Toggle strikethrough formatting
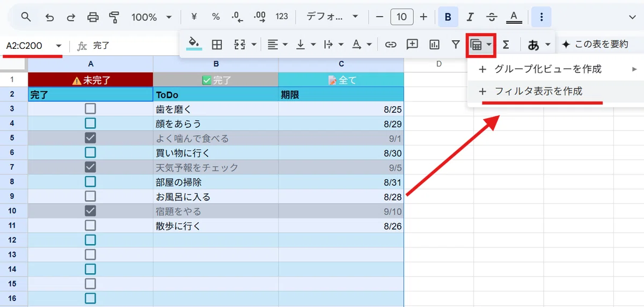This screenshot has height=307, width=644. pyautogui.click(x=492, y=17)
